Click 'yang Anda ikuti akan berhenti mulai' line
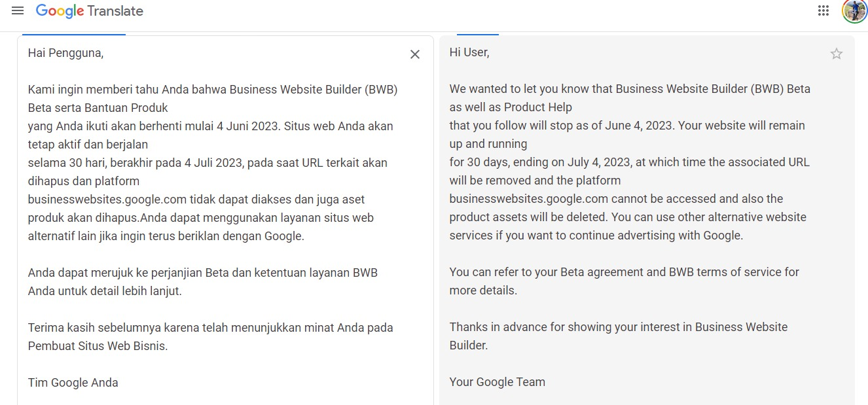The width and height of the screenshot is (868, 405). point(210,126)
